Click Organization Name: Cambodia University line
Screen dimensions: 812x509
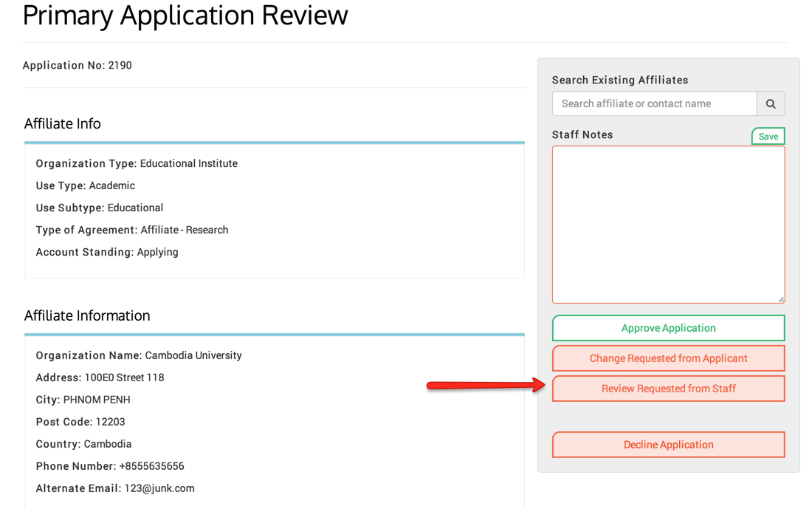click(139, 355)
